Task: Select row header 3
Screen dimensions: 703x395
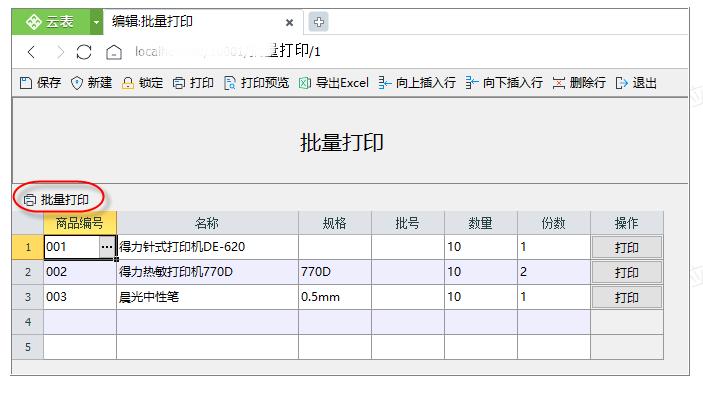Action: 28,297
